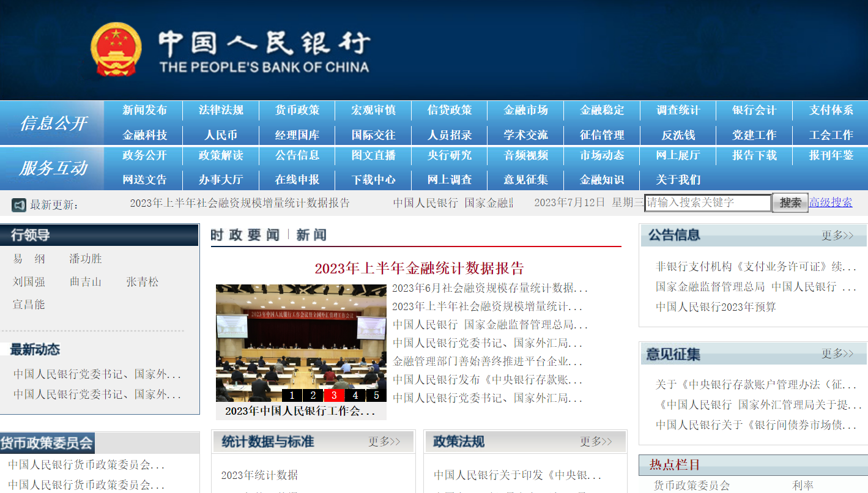Click the search keyword input field
Viewport: 868px width, 493px height.
(x=707, y=202)
